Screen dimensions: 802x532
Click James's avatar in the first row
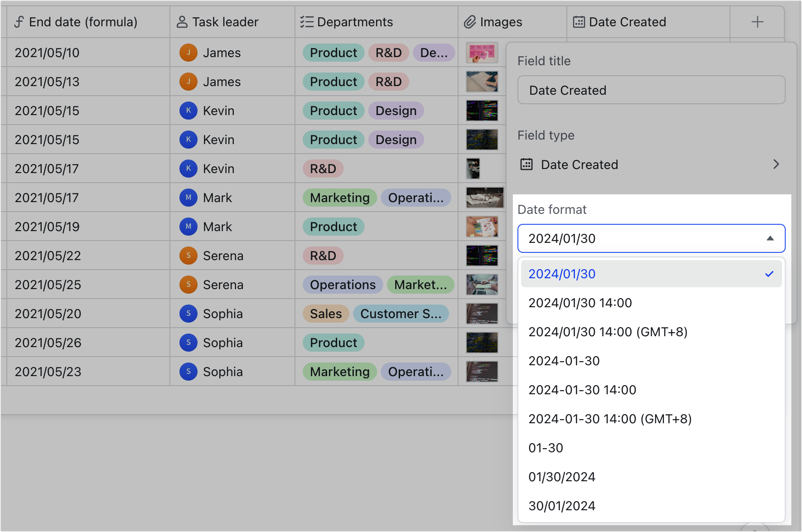188,53
